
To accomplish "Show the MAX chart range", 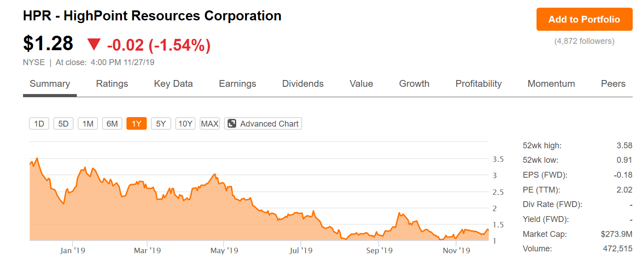I will tap(210, 123).
